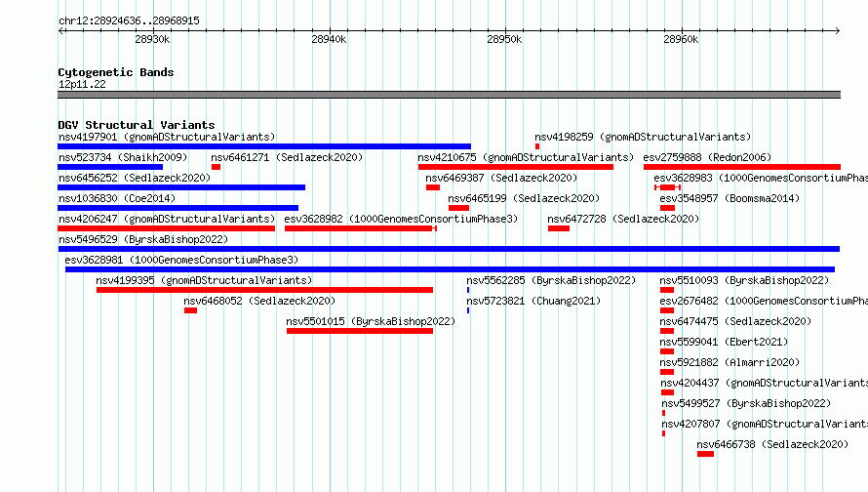Select nsv4210675 gnomAD variant label
Screen dimensions: 868x492
526,157
